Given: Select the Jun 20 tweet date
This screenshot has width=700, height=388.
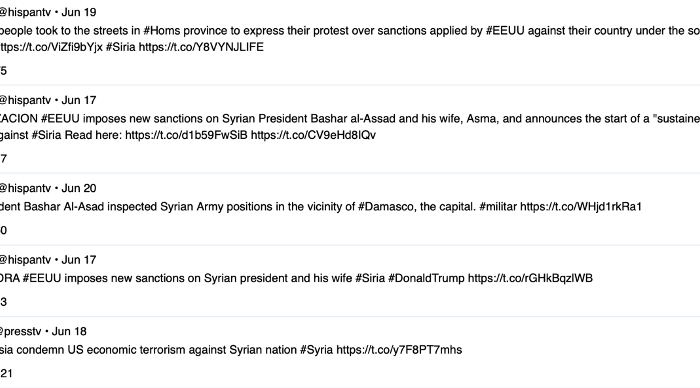Looking at the screenshot, I should pyautogui.click(x=79, y=188).
